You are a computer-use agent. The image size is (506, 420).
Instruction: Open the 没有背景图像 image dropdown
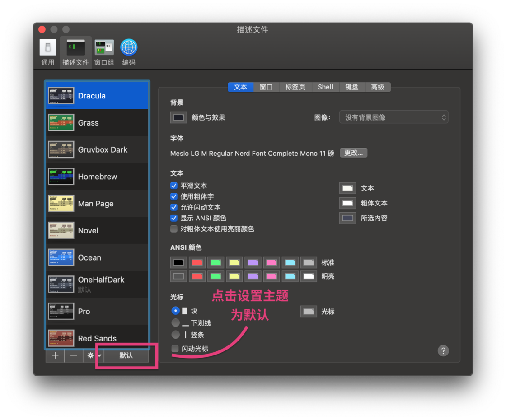pos(394,117)
